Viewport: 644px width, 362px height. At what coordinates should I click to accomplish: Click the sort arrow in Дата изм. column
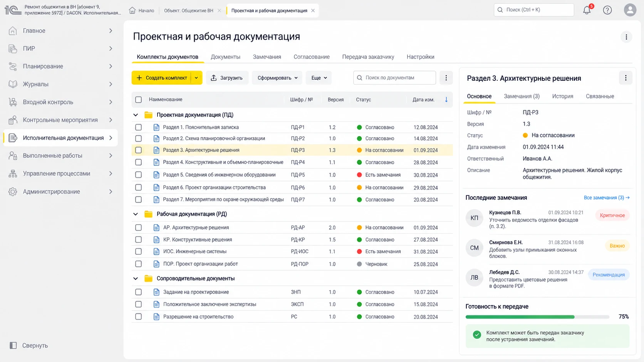pos(446,100)
